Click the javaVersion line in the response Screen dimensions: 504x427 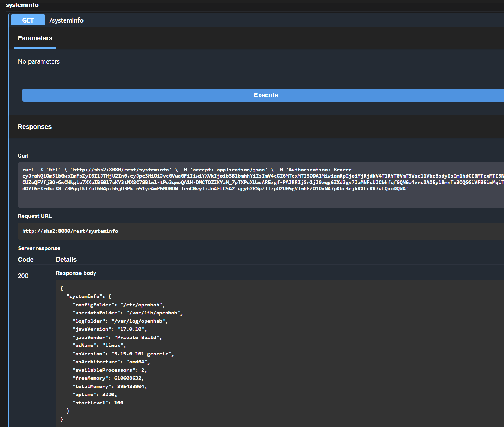click(x=109, y=329)
